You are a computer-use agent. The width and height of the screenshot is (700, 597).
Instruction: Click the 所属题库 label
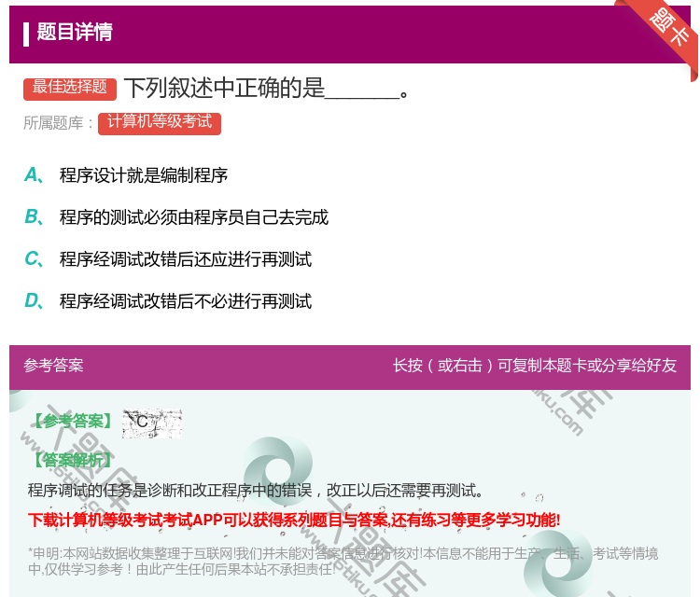58,123
